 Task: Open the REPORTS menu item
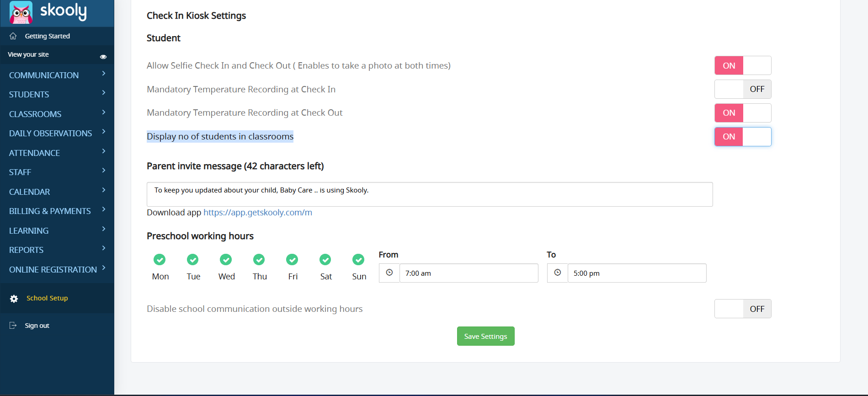27,250
